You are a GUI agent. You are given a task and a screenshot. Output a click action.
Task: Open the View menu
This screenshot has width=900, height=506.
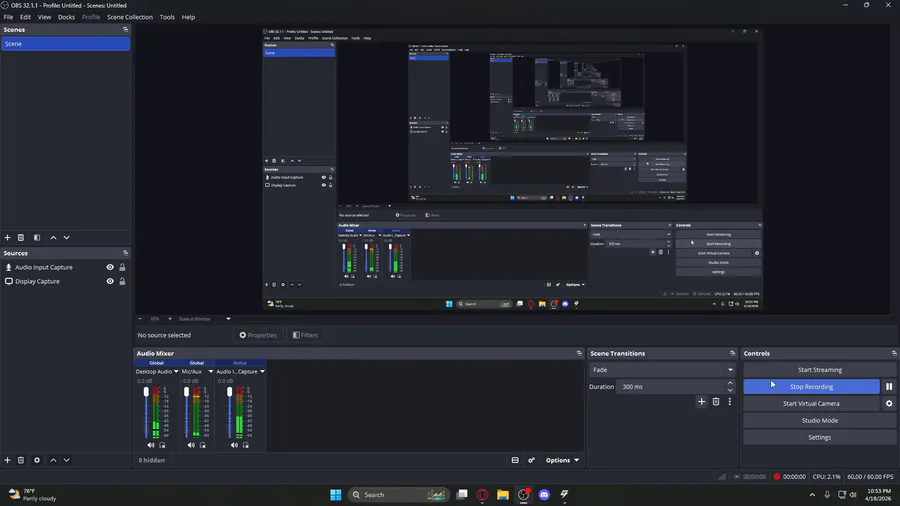tap(44, 17)
